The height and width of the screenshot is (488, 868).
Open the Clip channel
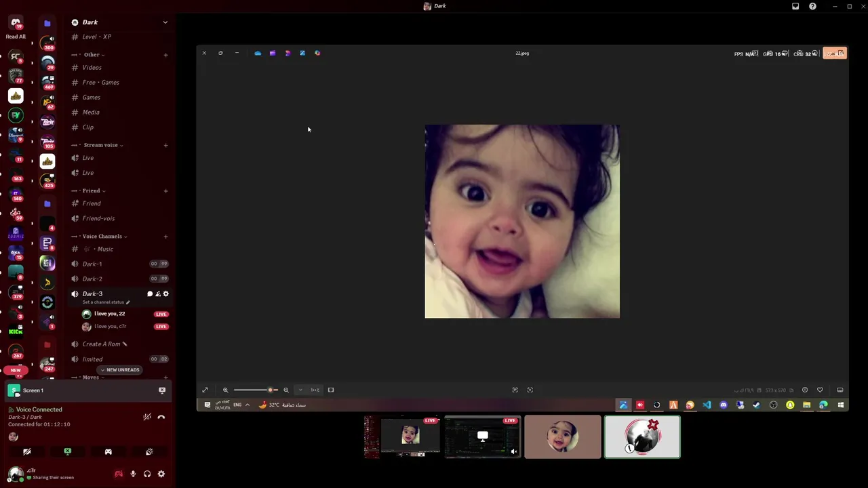[x=120, y=127]
